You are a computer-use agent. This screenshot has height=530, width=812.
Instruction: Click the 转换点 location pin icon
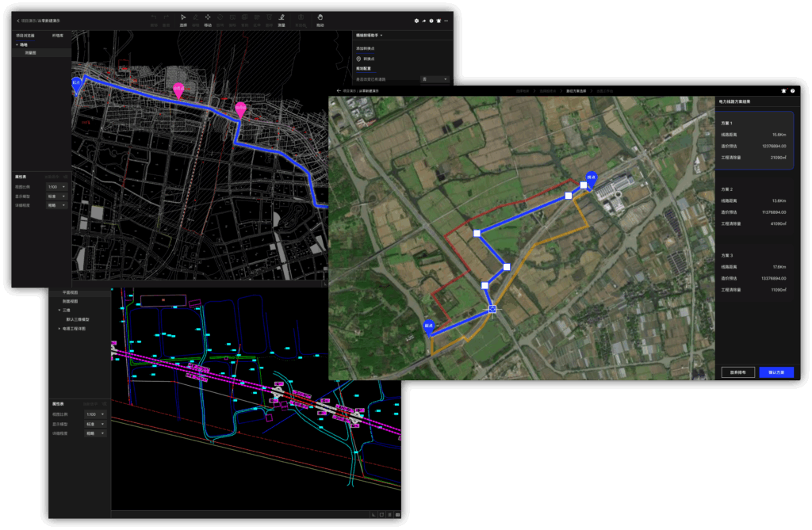click(358, 59)
